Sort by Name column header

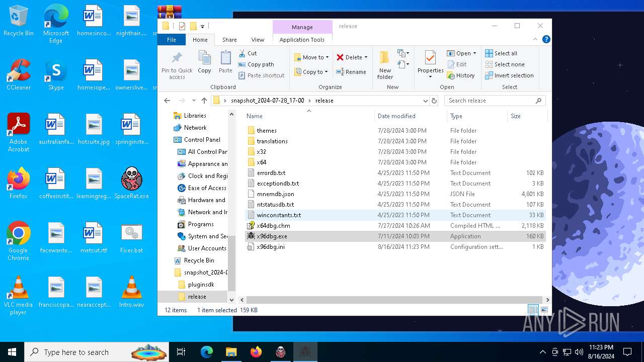tap(309, 116)
